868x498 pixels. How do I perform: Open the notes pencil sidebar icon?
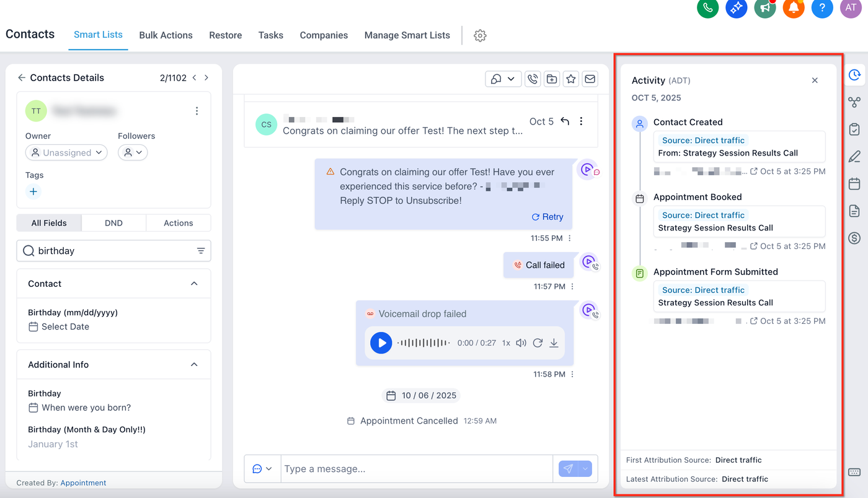(x=854, y=156)
